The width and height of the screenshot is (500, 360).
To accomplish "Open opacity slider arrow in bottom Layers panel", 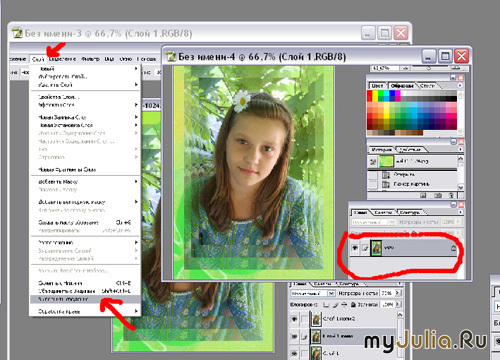I will coord(397,293).
